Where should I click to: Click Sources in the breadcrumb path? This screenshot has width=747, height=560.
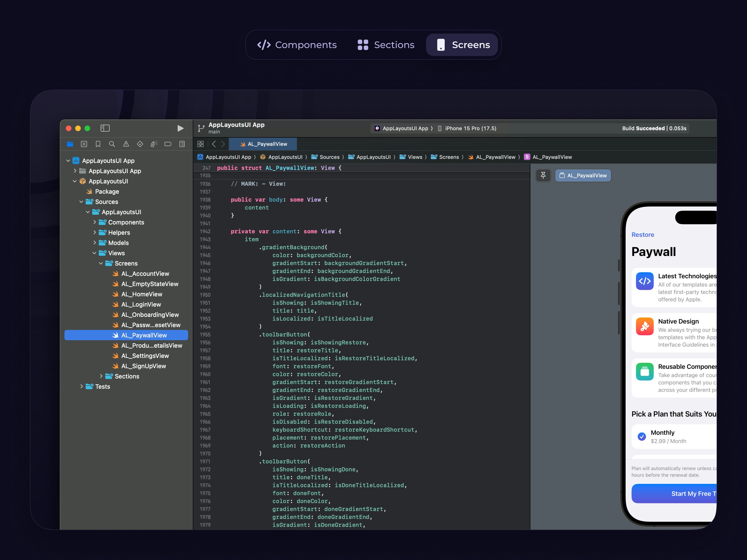325,157
